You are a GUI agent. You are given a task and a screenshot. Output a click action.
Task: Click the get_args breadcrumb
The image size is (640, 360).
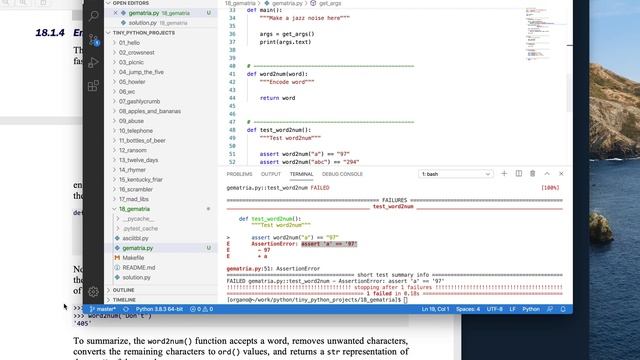(330, 3)
